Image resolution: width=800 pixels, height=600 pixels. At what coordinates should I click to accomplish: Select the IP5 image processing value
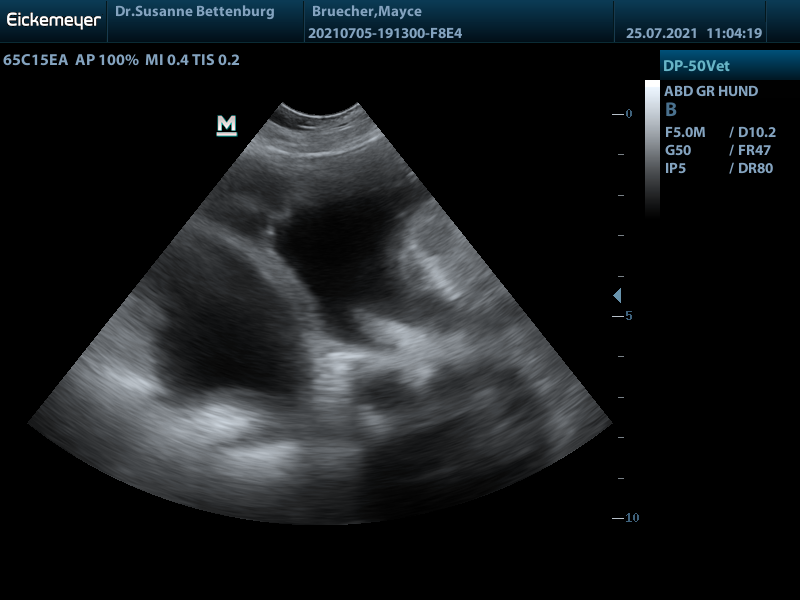tap(675, 168)
